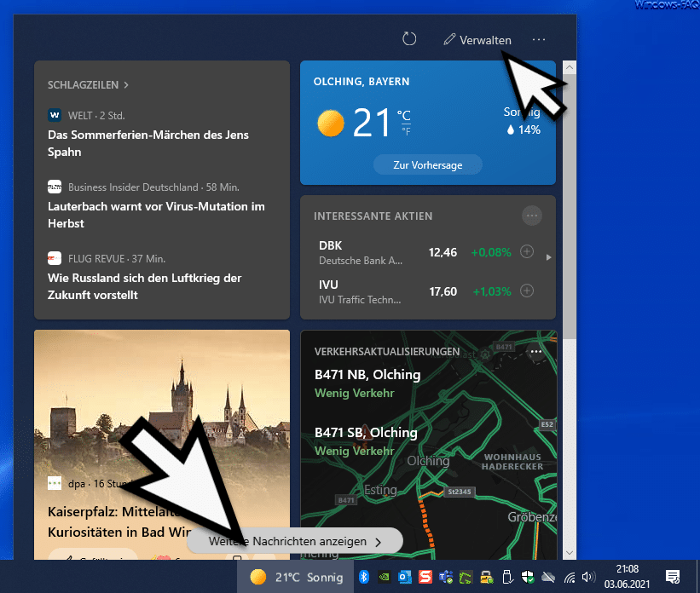Click the taskbar weather widget 21°C Sonnig
Image resolution: width=700 pixels, height=593 pixels.
(296, 577)
